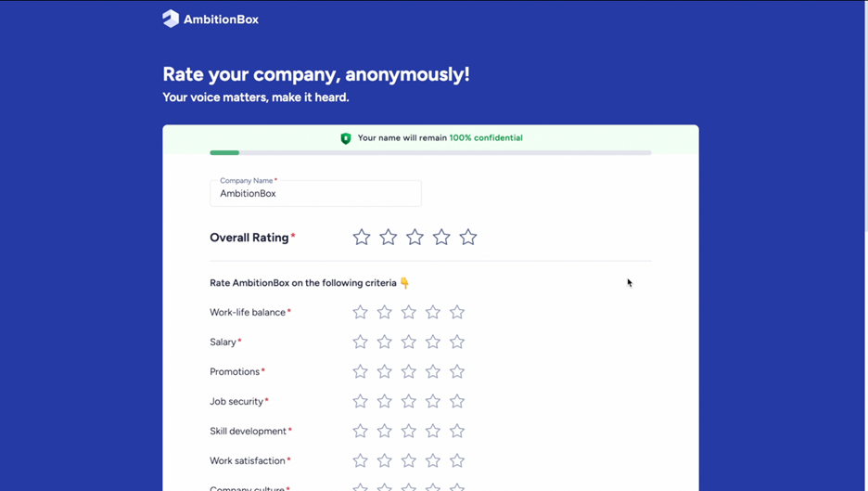The width and height of the screenshot is (868, 491).
Task: Click the green confidentiality shield icon
Action: [346, 138]
